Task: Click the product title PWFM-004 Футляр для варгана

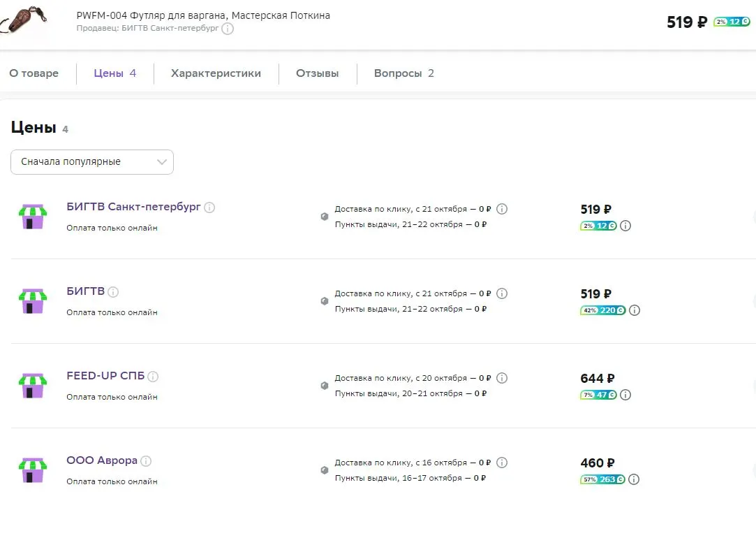Action: coord(203,15)
